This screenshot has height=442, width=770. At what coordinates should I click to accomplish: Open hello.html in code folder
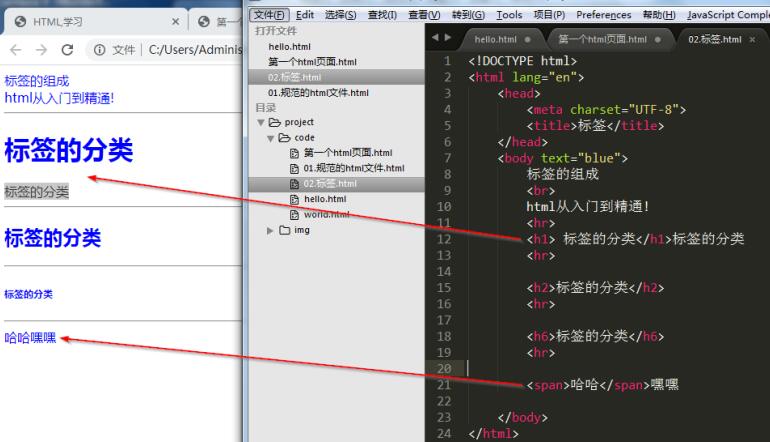click(325, 199)
